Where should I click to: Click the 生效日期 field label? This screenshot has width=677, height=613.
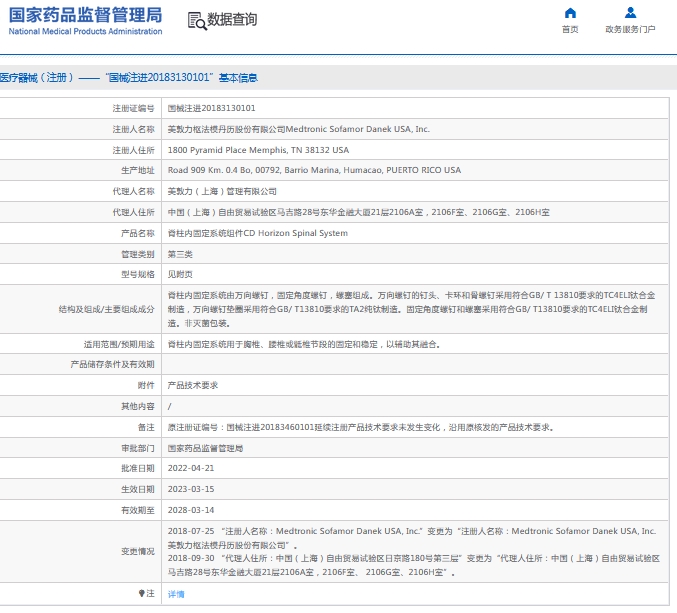click(x=138, y=489)
